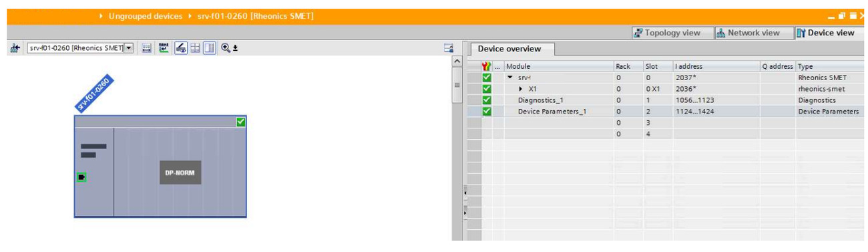
Task: Click I address cell 2036*
Action: coord(716,88)
